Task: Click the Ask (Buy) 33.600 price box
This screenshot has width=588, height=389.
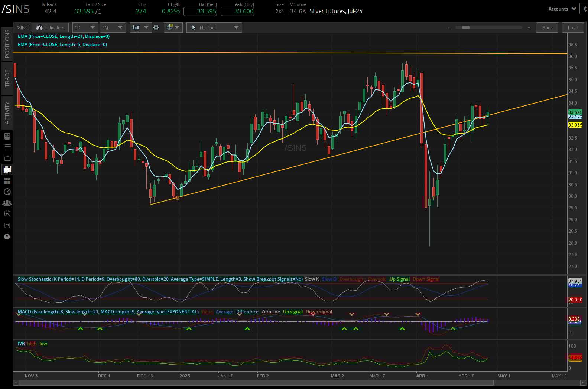Action: [x=237, y=11]
